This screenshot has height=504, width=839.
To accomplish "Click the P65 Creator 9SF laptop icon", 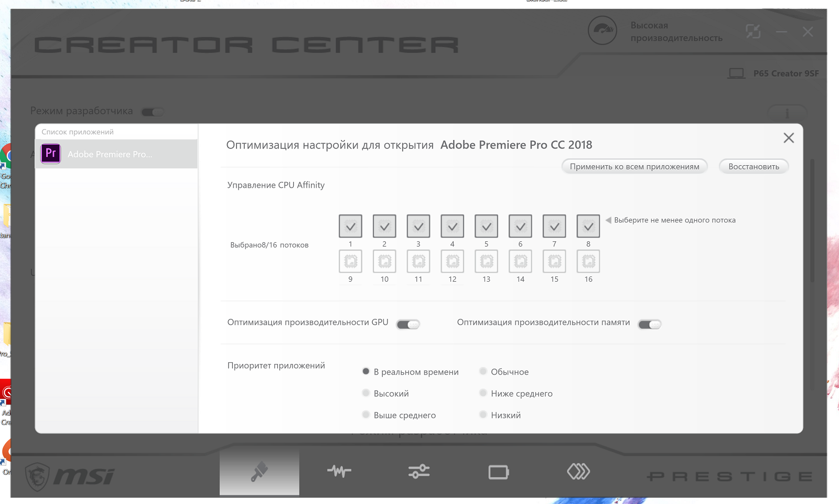I will [736, 73].
